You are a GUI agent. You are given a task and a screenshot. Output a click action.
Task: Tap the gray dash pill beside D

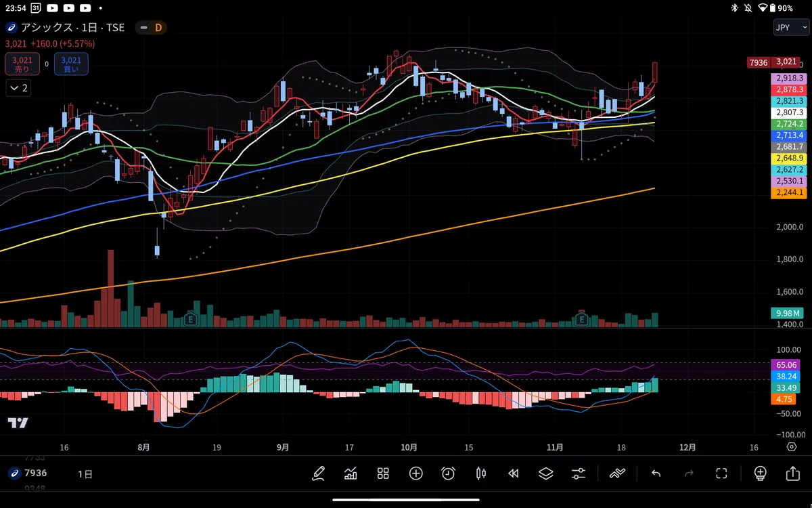(x=143, y=28)
